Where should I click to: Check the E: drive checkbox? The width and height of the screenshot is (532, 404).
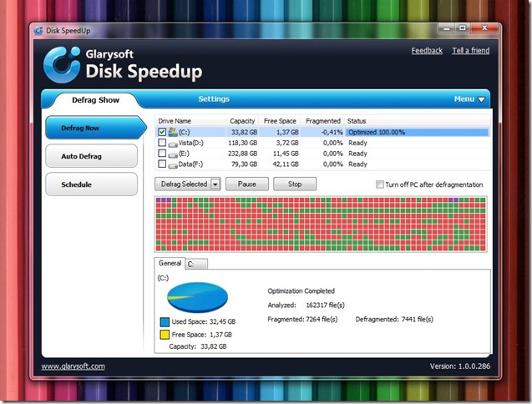click(162, 154)
